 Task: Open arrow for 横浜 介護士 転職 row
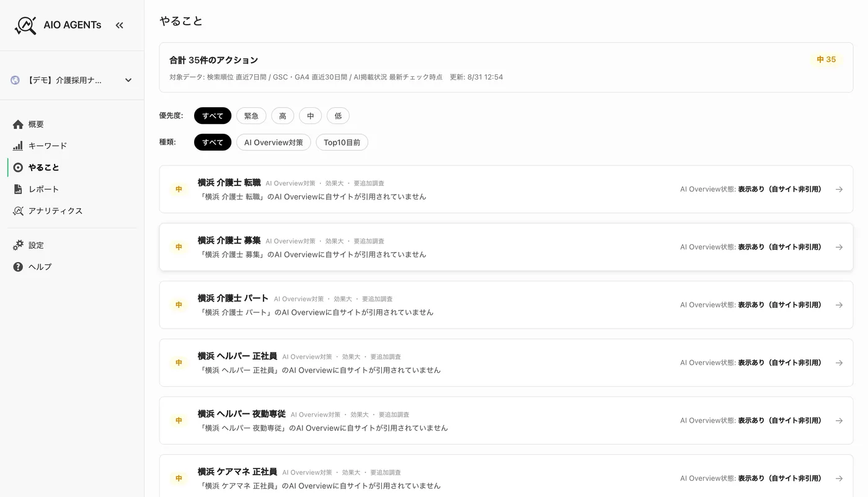tap(839, 190)
